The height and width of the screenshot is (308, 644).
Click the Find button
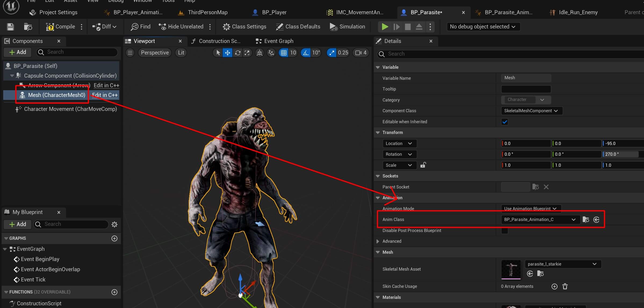click(141, 27)
